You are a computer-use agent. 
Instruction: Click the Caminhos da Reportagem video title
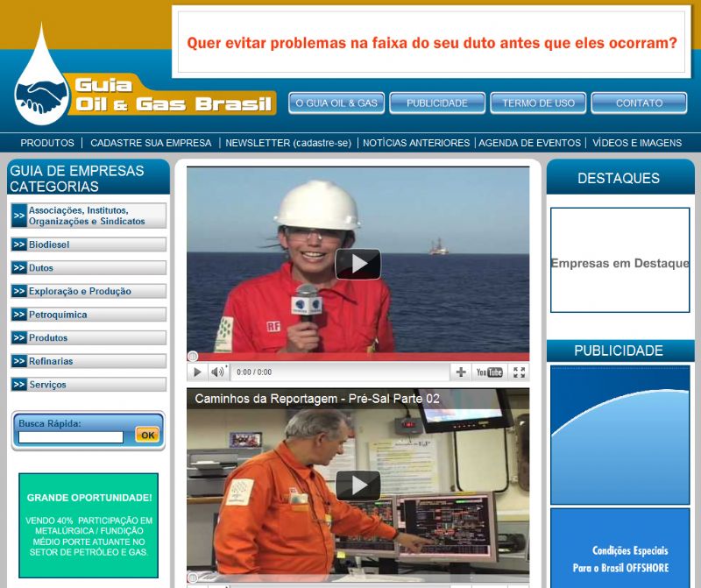click(317, 399)
